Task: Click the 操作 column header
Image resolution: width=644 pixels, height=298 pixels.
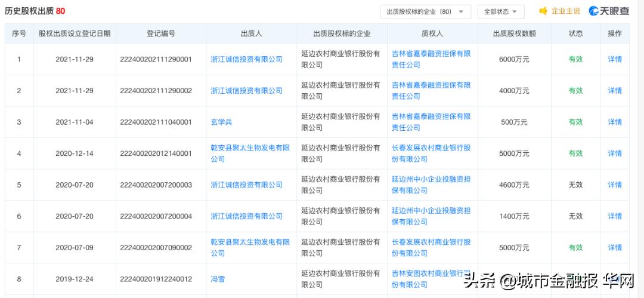Action: 615,34
